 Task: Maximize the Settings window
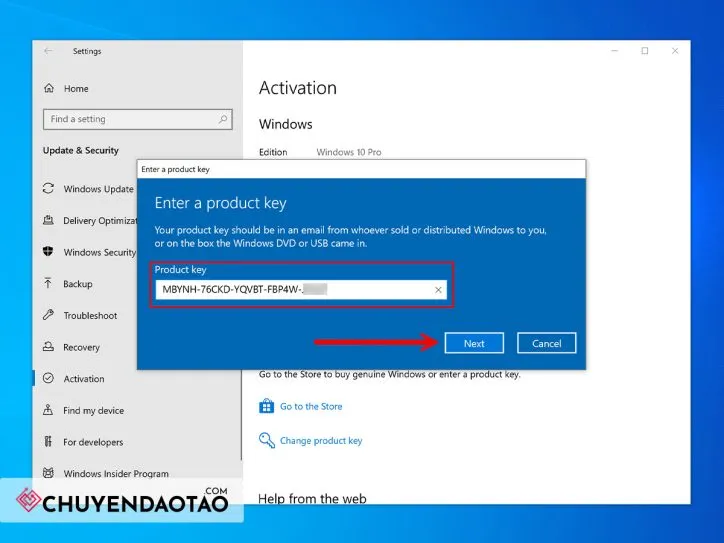click(645, 51)
